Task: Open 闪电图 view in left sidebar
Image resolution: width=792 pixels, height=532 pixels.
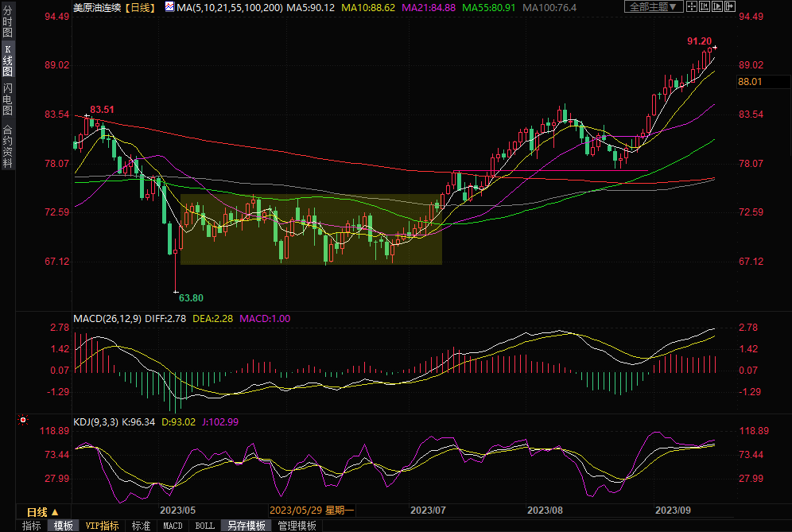Action: coord(8,99)
